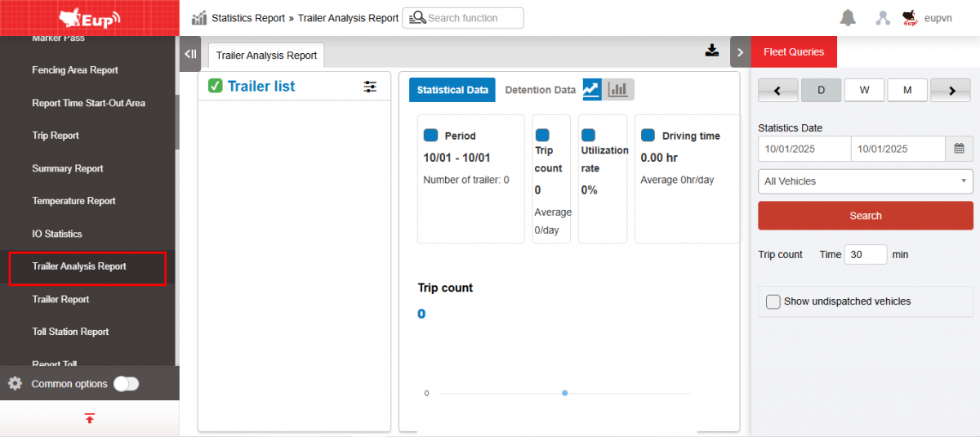Collapse the left sidebar panel

pos(189,54)
